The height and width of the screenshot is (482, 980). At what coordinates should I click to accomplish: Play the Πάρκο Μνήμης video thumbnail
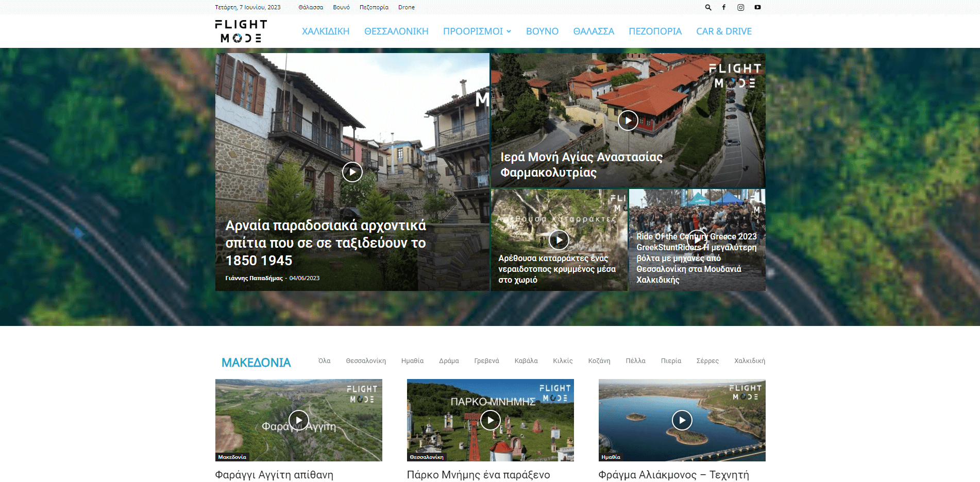[x=490, y=420]
